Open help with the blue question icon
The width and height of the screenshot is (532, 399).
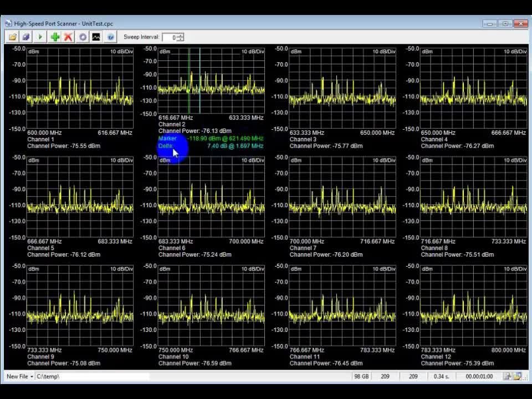pos(111,37)
